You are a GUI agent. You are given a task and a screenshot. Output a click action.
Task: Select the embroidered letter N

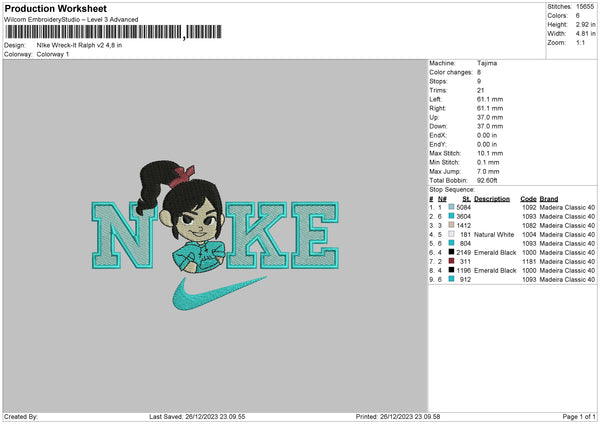123,235
